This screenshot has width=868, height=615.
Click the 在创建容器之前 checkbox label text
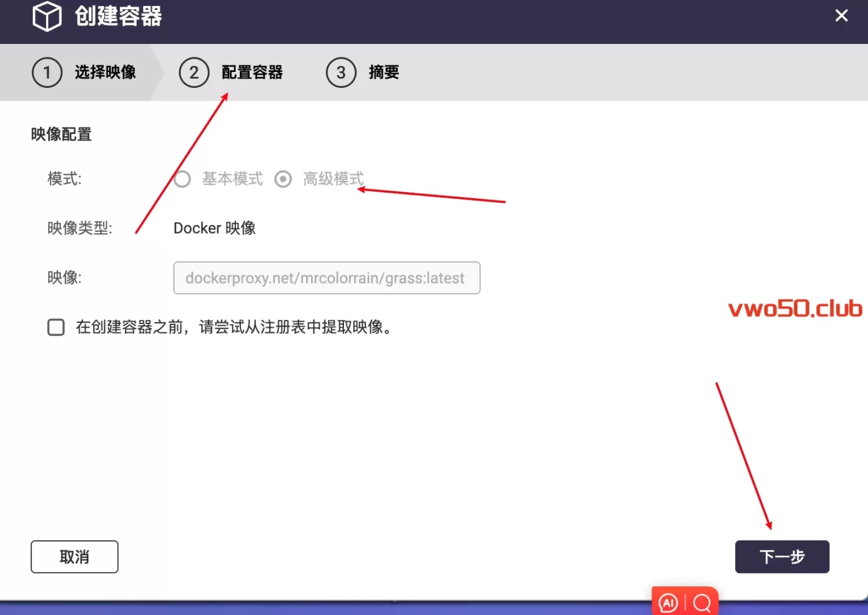click(235, 327)
